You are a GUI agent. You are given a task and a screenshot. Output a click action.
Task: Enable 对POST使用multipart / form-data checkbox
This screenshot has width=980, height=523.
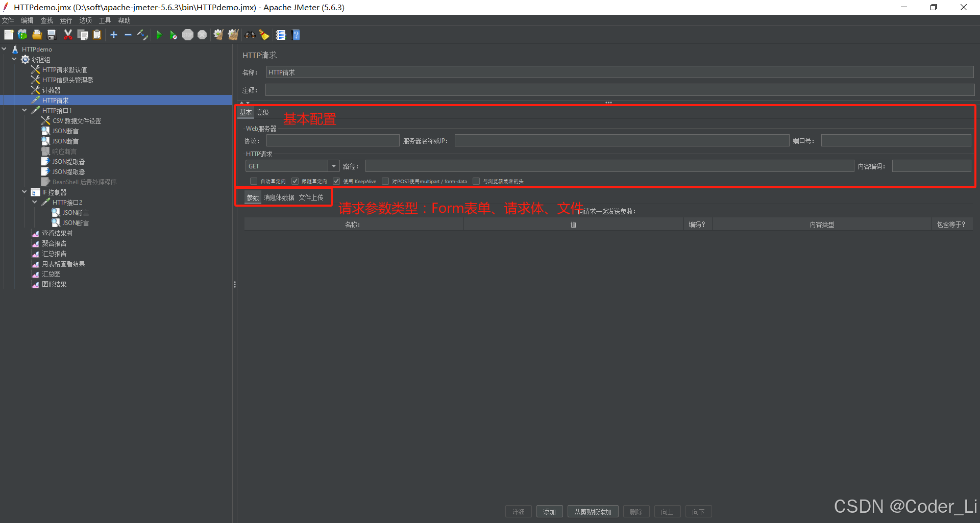pos(385,181)
